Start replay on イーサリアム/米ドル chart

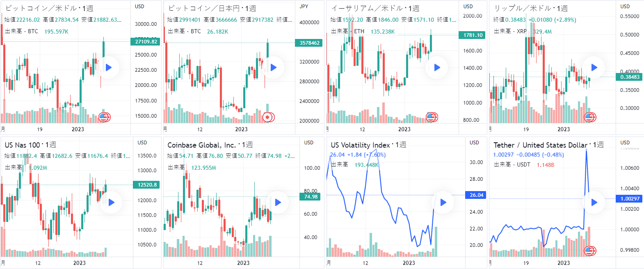[437, 67]
